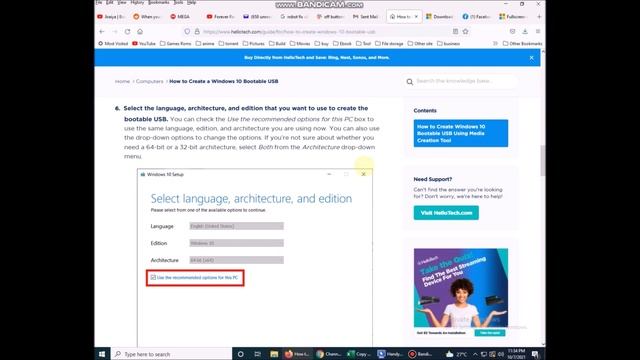Image resolution: width=640 pixels, height=360 pixels.
Task: Reload the current page
Action: coord(127,31)
